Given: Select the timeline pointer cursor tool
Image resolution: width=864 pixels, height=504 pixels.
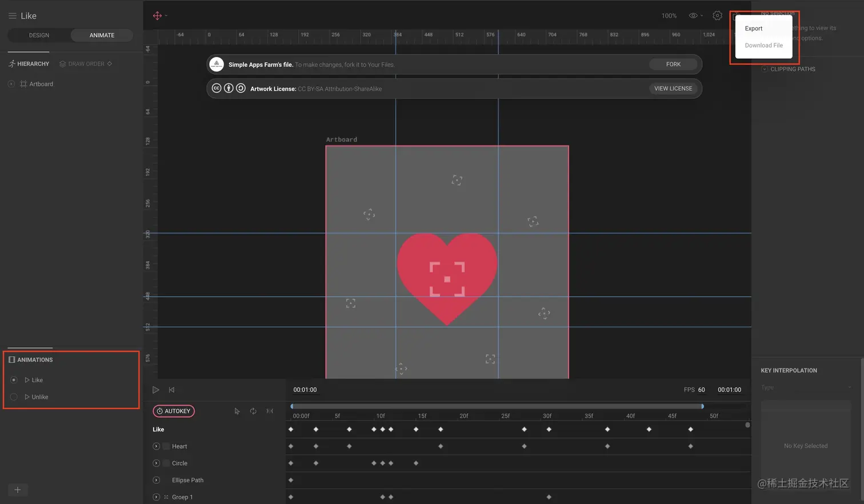Looking at the screenshot, I should (237, 411).
